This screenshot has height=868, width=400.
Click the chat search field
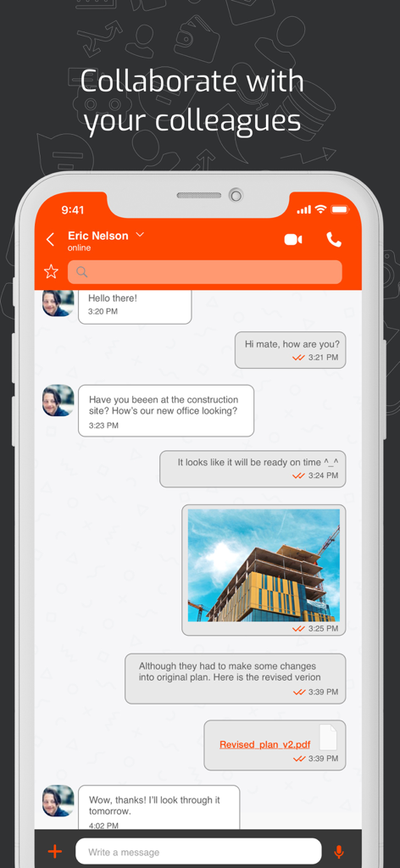tap(205, 272)
